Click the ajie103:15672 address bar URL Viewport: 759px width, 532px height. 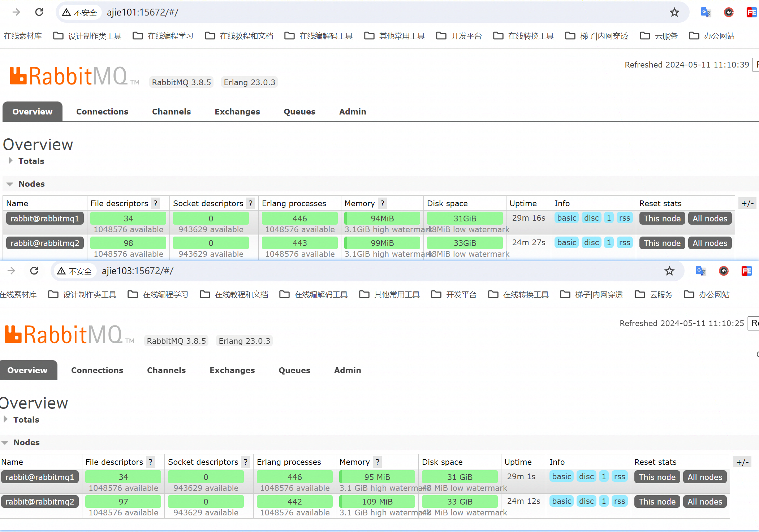[x=138, y=271]
